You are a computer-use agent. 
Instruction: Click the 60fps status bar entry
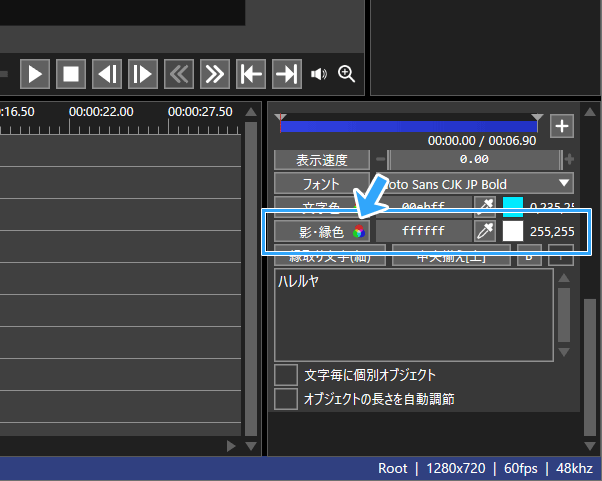pyautogui.click(x=521, y=468)
